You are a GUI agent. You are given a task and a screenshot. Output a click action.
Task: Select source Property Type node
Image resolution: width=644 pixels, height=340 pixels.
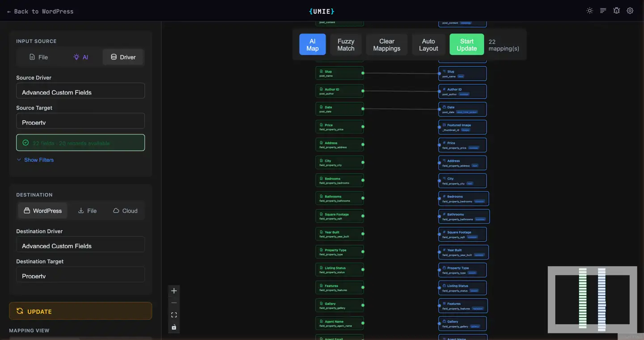pyautogui.click(x=339, y=252)
